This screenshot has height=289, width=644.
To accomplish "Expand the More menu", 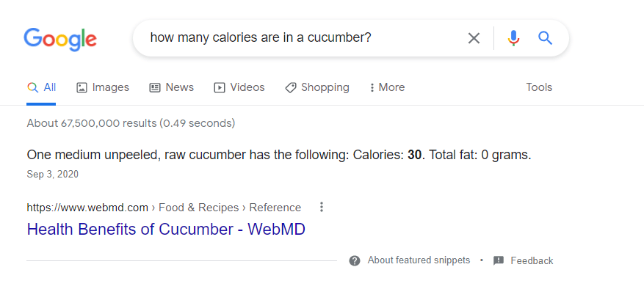I will pyautogui.click(x=387, y=87).
